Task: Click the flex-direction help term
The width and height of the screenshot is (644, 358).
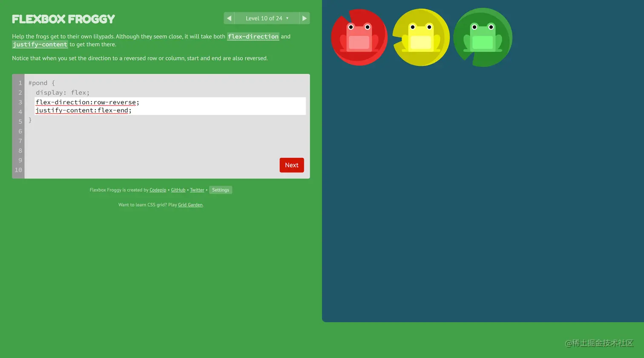Action: pyautogui.click(x=253, y=37)
